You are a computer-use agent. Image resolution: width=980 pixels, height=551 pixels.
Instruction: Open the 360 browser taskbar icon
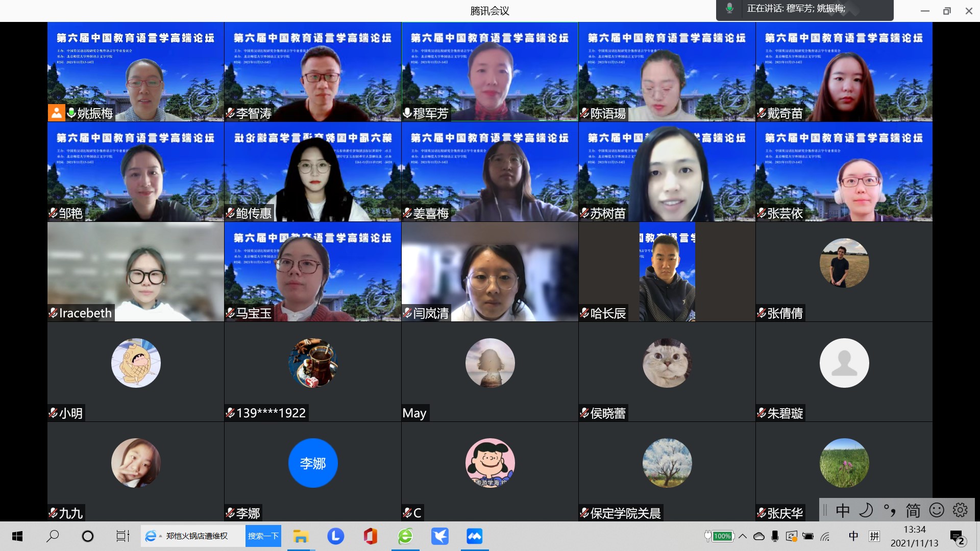(x=405, y=536)
